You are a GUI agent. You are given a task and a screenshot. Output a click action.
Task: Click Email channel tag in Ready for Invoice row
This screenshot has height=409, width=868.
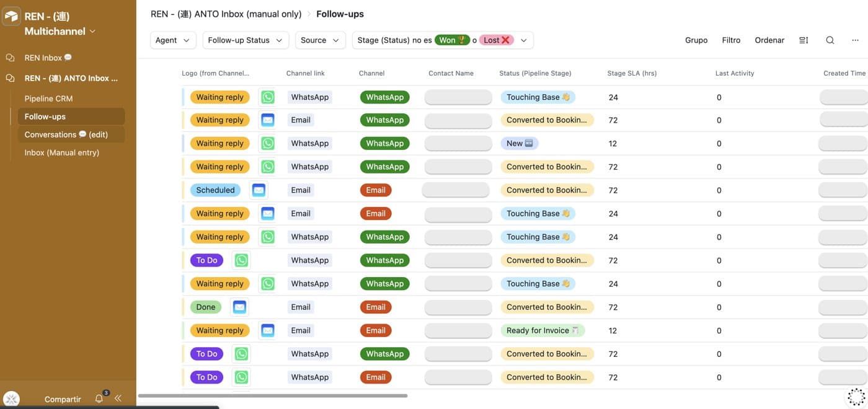click(376, 330)
